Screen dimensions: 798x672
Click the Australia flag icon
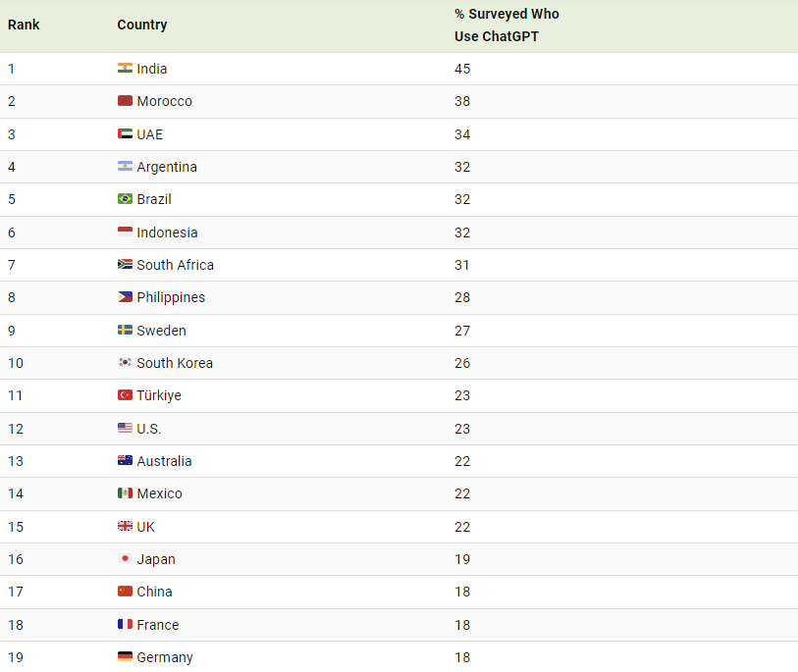[125, 461]
